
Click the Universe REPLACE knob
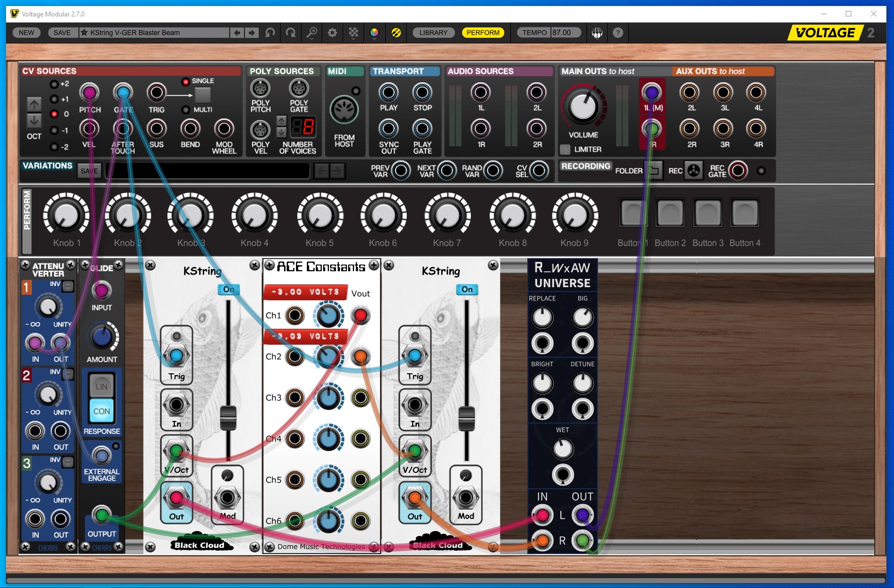[542, 317]
